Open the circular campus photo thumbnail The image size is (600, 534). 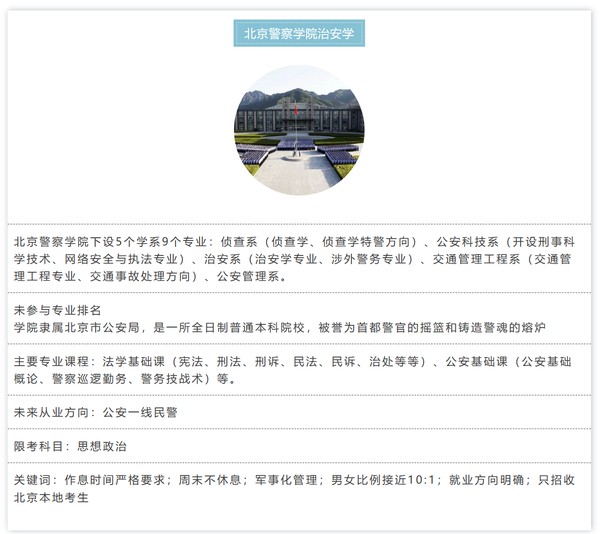299,130
